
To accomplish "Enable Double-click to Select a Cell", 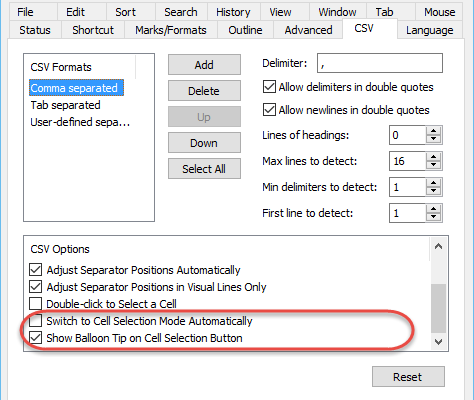I will (x=35, y=304).
